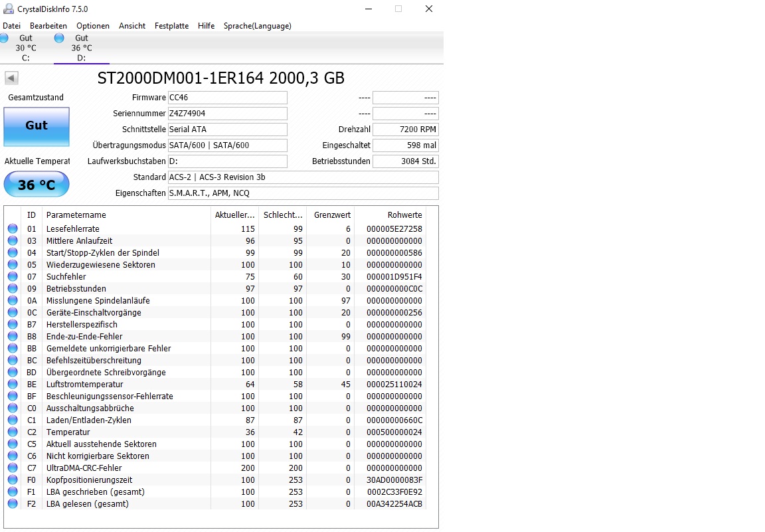Click status icon of Ende-zu-Ende-Fehler

point(13,336)
